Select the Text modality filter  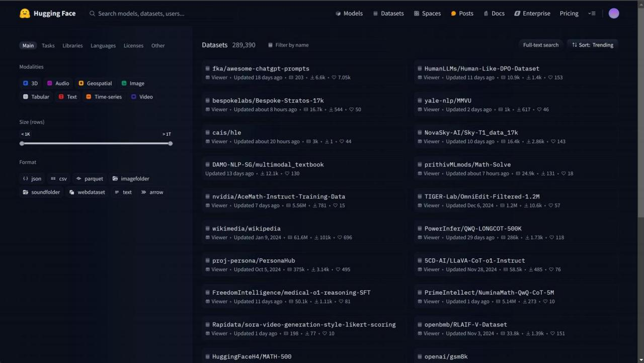[68, 97]
